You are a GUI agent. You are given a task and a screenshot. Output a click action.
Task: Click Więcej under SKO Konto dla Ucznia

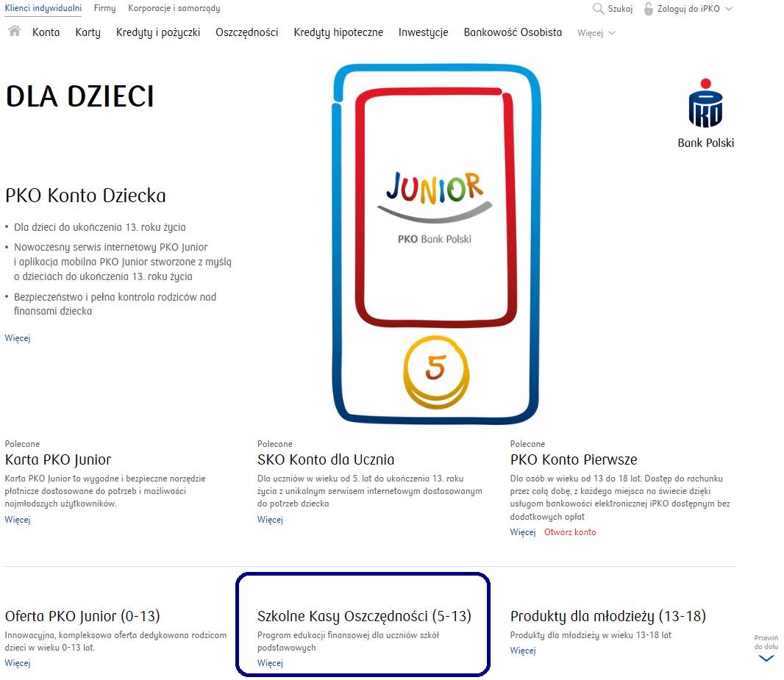[x=270, y=520]
